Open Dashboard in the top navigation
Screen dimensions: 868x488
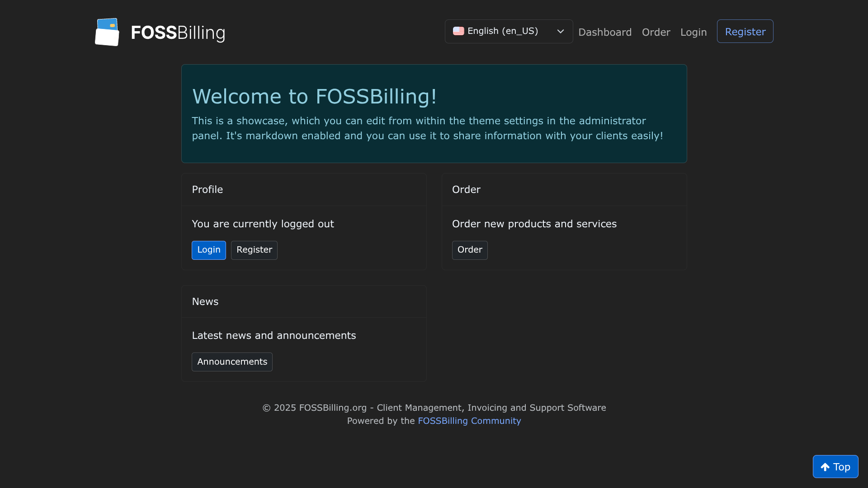[x=605, y=32]
